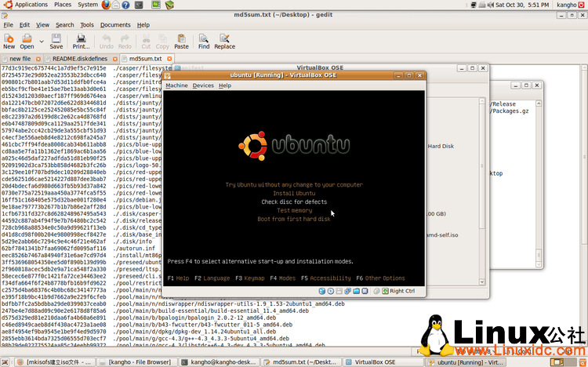Select 'Install Ubuntu' boot option
588x367 pixels.
(x=294, y=193)
